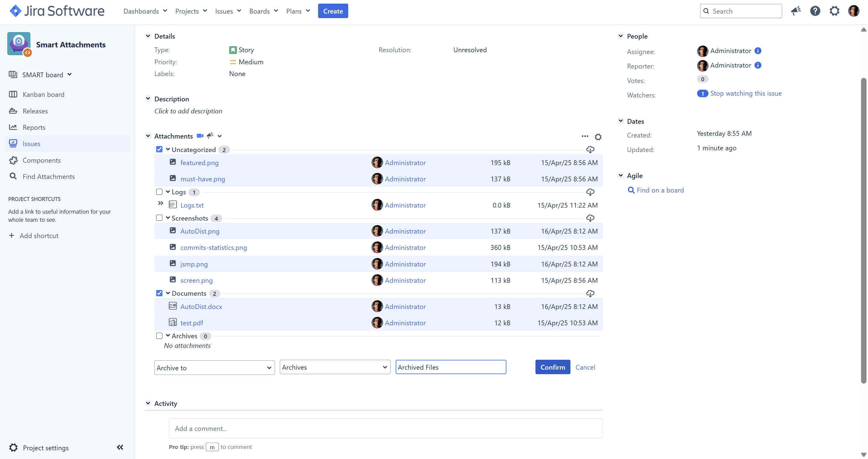Check the Screenshots category checkbox
Screen dimensions: 868x459
pyautogui.click(x=159, y=218)
